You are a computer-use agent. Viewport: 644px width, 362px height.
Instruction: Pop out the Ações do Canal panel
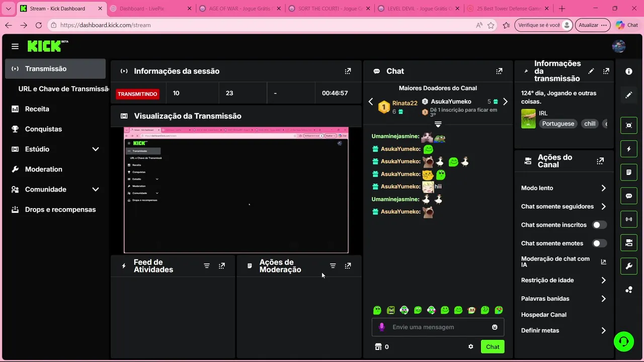coord(600,161)
